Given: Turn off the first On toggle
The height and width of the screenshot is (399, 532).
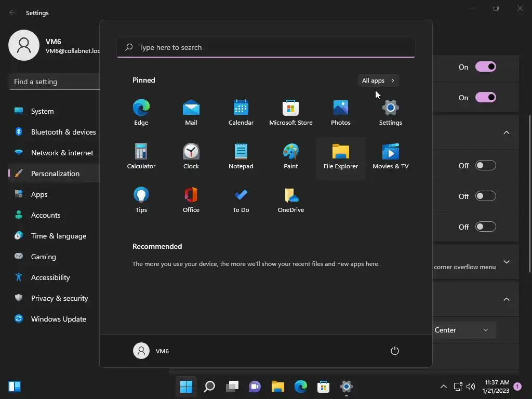Looking at the screenshot, I should pyautogui.click(x=486, y=67).
